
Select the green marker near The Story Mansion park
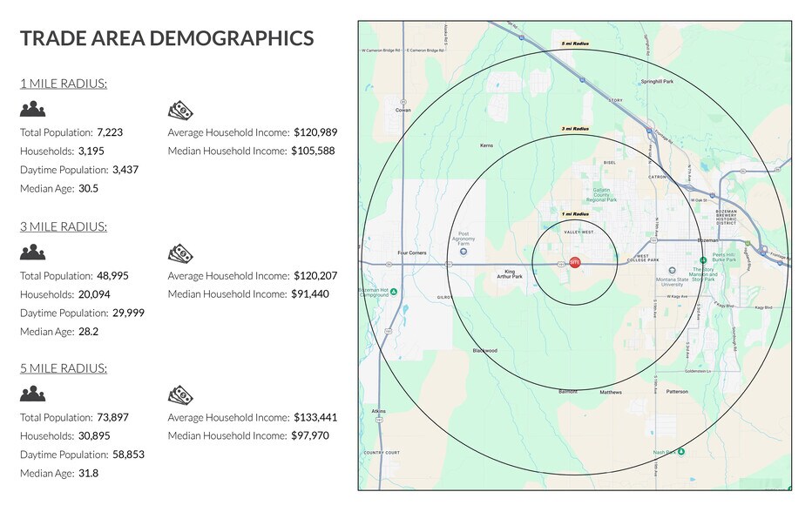click(704, 259)
